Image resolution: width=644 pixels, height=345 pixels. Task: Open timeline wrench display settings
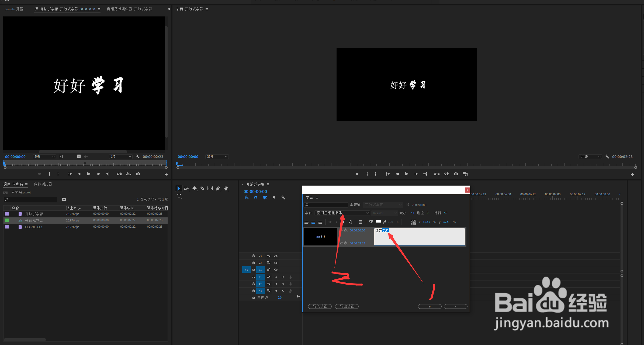tap(283, 198)
